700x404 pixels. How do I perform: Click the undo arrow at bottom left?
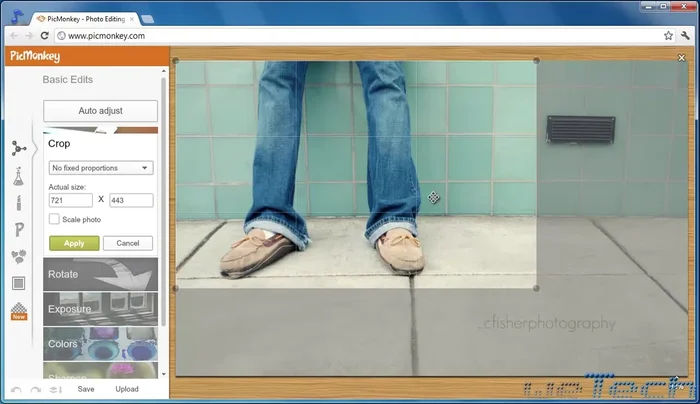pos(16,389)
